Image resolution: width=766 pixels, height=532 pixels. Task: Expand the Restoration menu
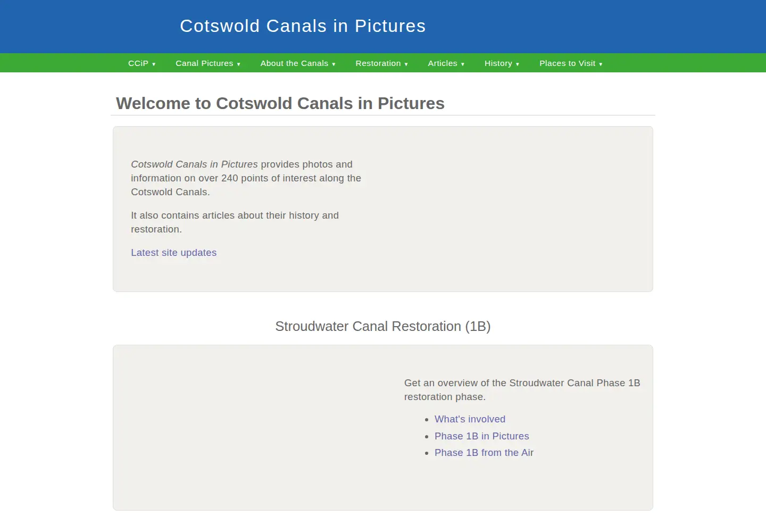tap(381, 63)
